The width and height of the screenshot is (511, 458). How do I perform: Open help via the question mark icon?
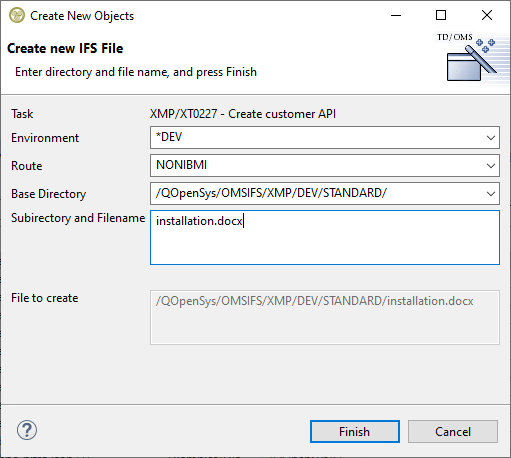(x=27, y=430)
